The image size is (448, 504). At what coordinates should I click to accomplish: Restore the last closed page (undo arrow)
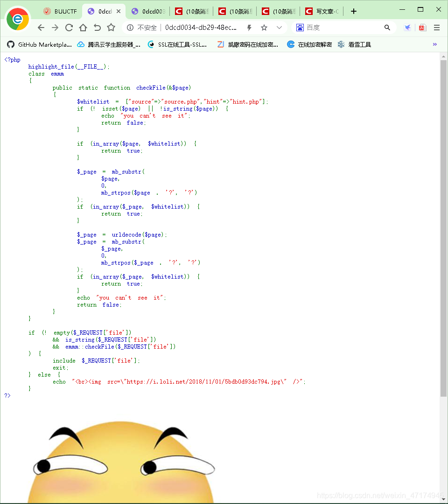click(97, 28)
